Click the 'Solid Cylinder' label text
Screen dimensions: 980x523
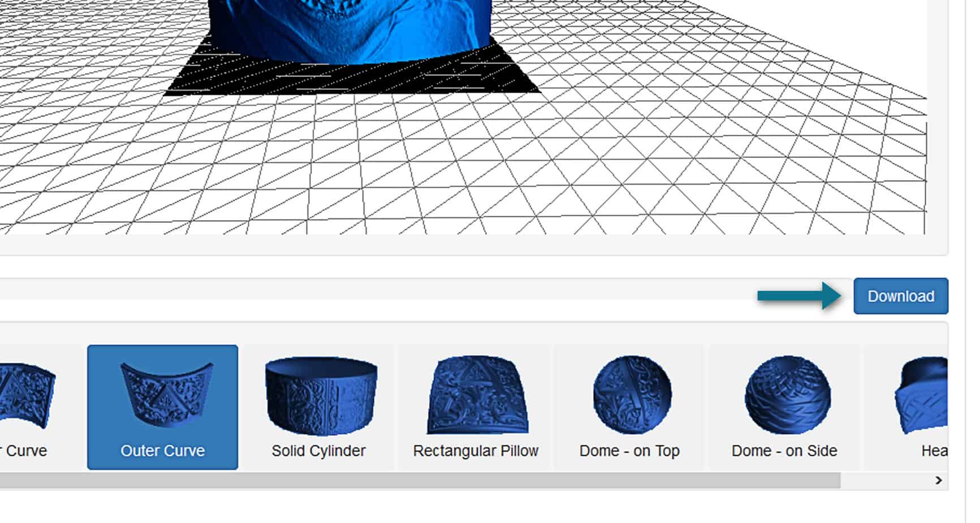click(319, 451)
